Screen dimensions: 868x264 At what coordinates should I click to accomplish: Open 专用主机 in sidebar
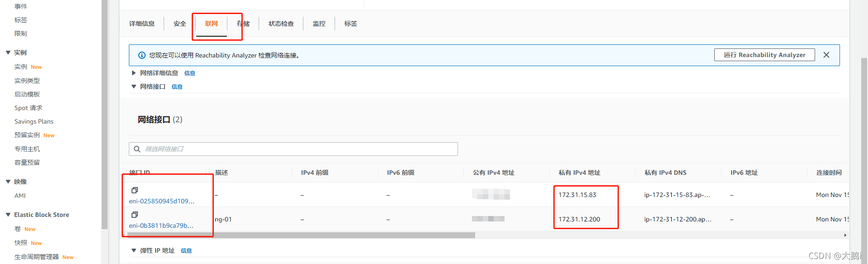click(27, 149)
